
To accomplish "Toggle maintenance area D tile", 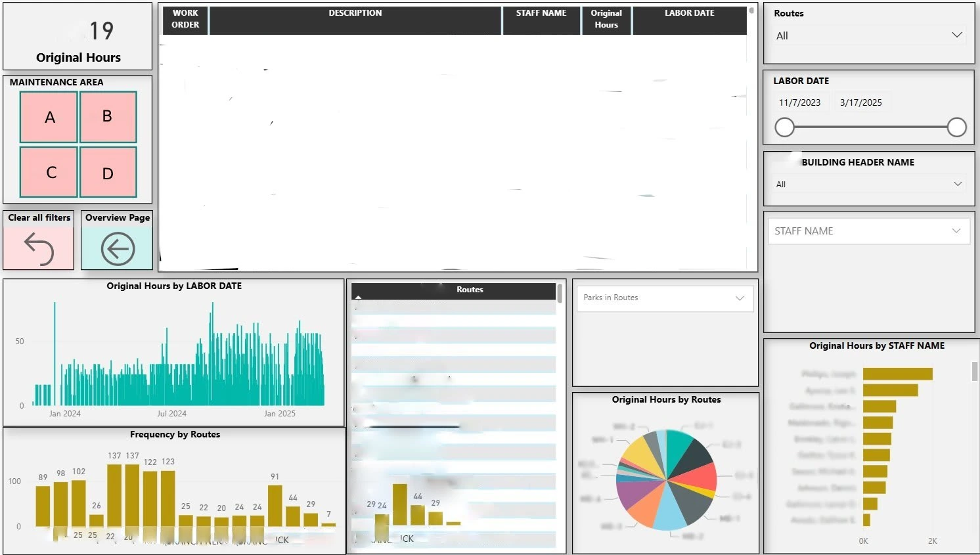I will 108,172.
